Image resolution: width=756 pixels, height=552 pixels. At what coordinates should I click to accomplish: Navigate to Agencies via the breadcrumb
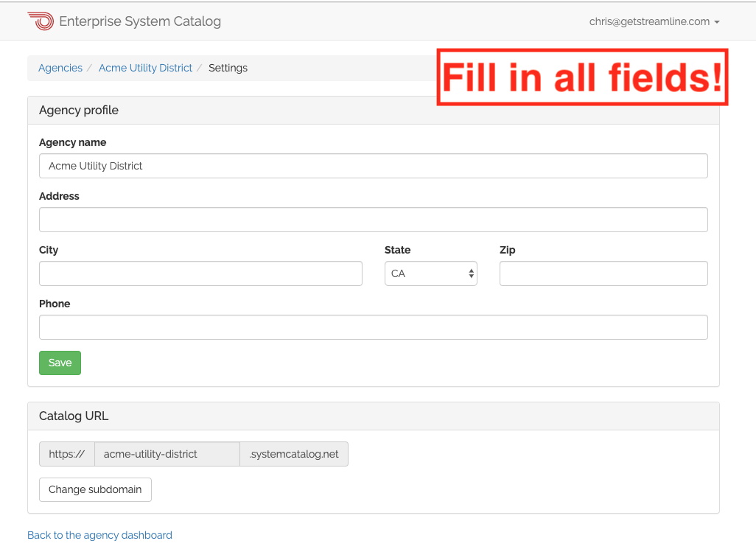pyautogui.click(x=60, y=68)
